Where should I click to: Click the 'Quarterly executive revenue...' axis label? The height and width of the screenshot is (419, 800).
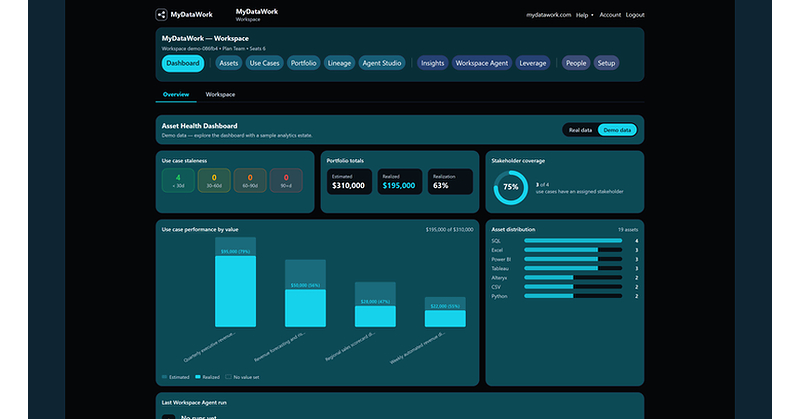(x=210, y=347)
